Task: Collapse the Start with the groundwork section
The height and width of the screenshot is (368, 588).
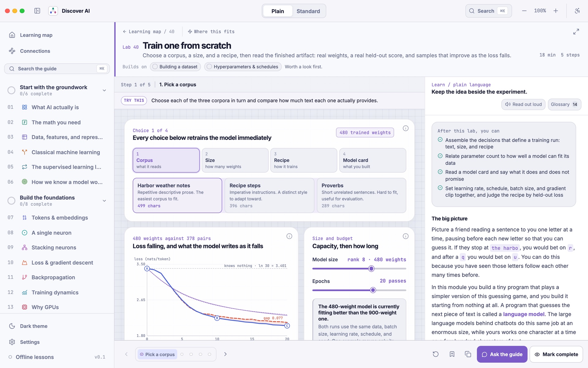Action: [x=104, y=90]
